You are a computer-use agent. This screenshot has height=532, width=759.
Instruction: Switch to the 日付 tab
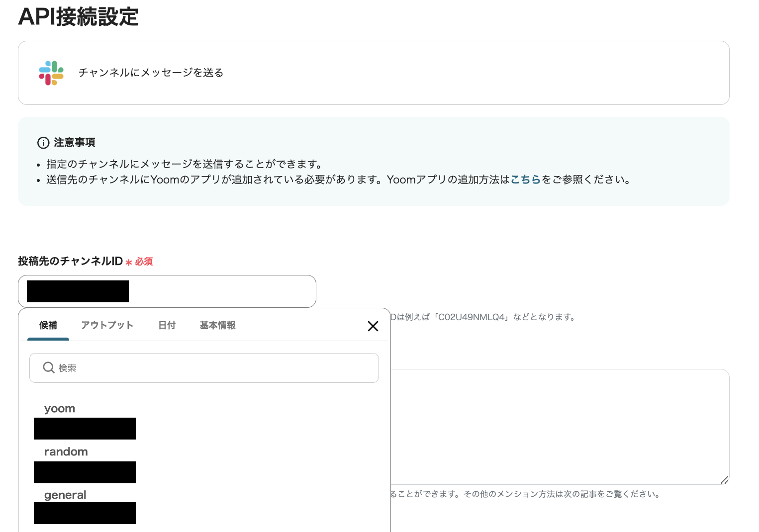click(x=167, y=325)
